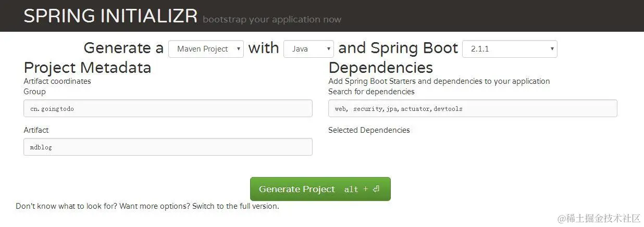Image resolution: width=644 pixels, height=227 pixels.
Task: Click the 'bootstrap your application now' tagline
Action: (x=272, y=20)
